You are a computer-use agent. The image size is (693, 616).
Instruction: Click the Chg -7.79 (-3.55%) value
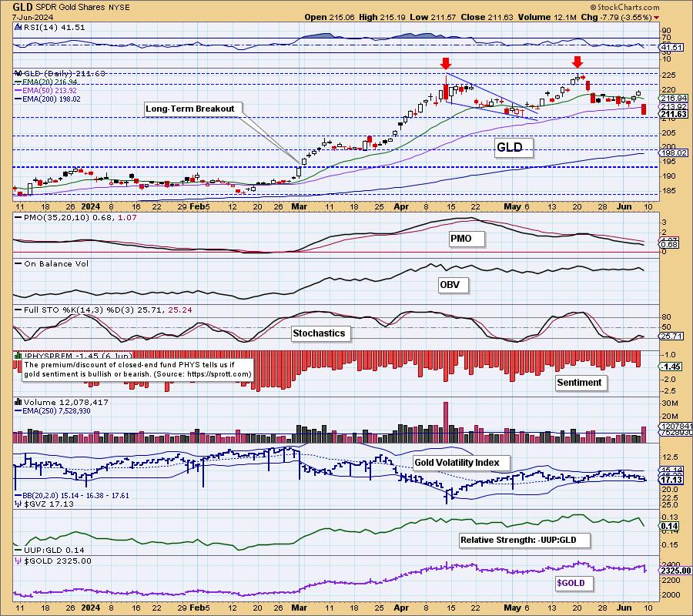617,17
